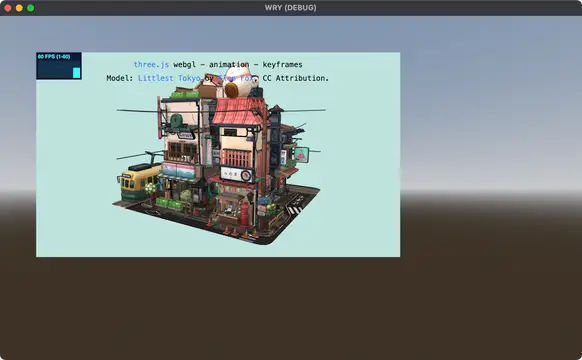This screenshot has height=360, width=582.
Task: Open the three.js link
Action: (x=151, y=65)
